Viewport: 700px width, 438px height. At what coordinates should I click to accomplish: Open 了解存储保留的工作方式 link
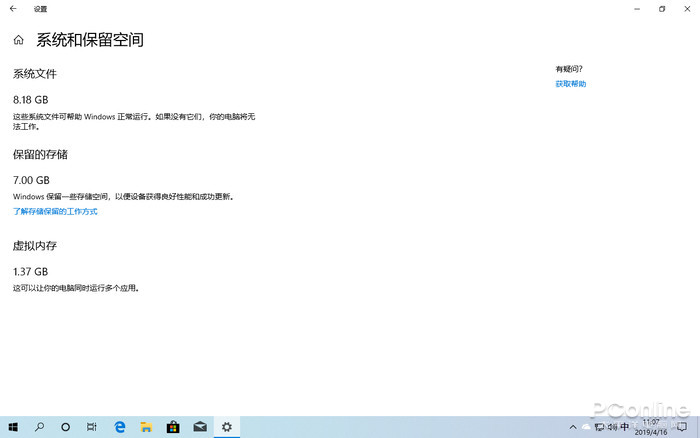(x=55, y=212)
